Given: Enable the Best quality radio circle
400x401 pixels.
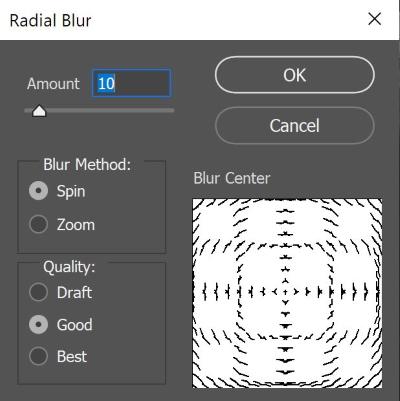Looking at the screenshot, I should tap(39, 356).
